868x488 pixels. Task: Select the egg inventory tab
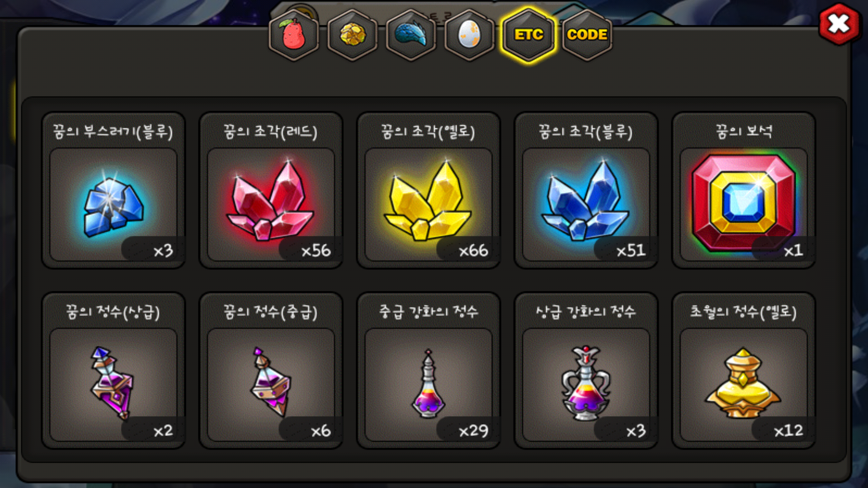[469, 35]
